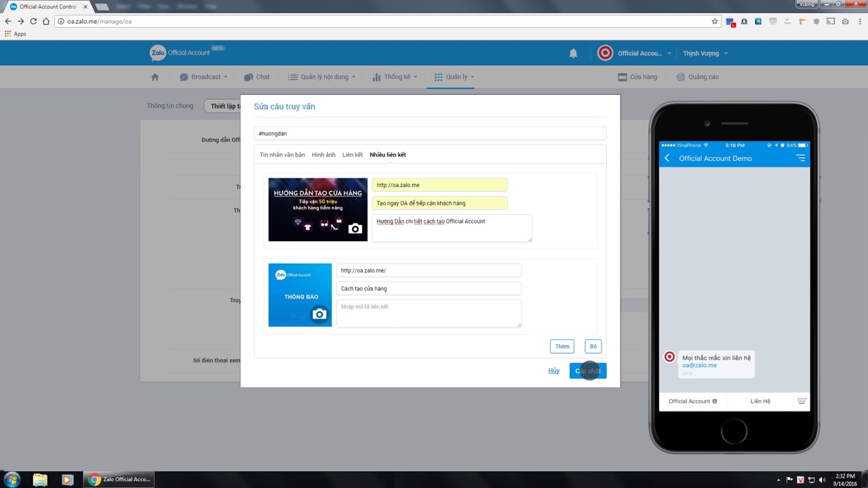Click the Cách tạo cửa hàng title field

tap(429, 289)
